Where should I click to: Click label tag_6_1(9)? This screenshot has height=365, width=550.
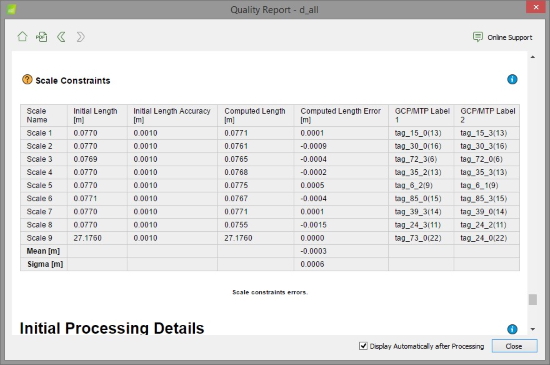pyautogui.click(x=479, y=185)
